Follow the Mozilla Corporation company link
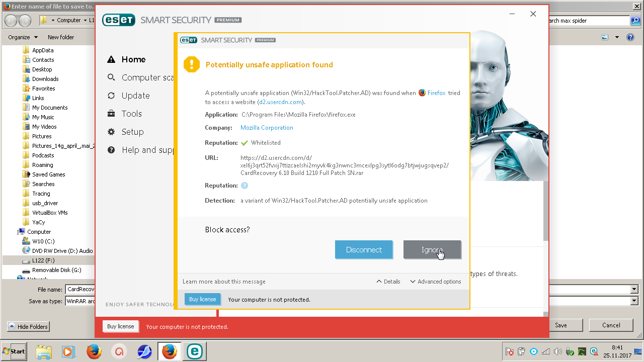This screenshot has width=644, height=362. [267, 128]
